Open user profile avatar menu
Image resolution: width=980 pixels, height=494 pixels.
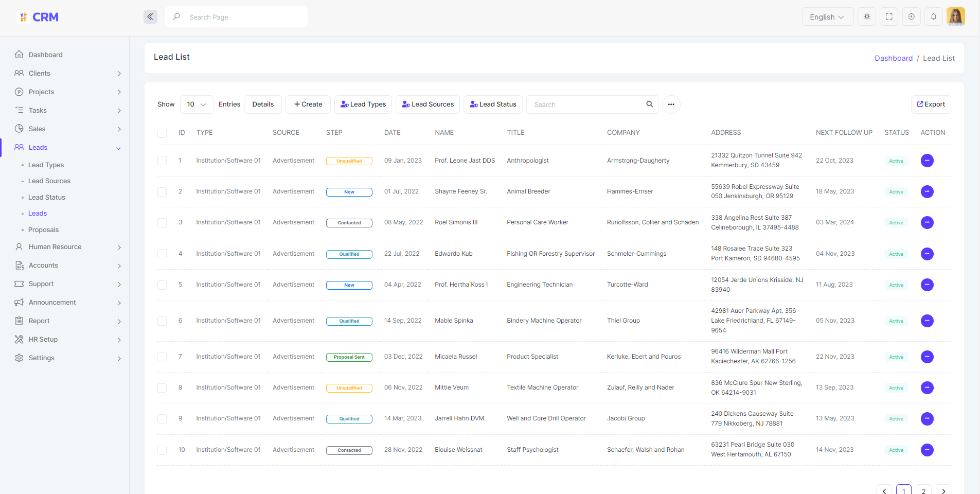[956, 16]
